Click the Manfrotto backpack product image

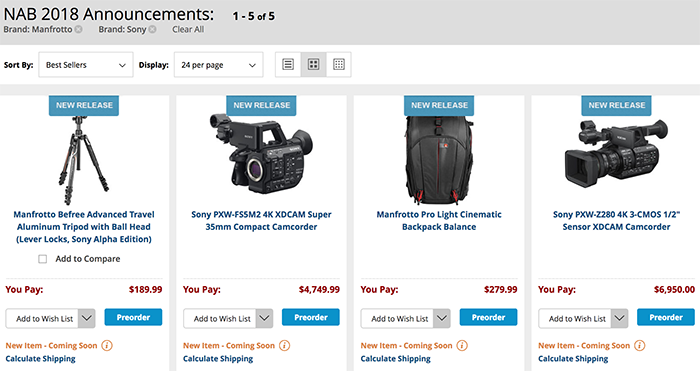(439, 160)
